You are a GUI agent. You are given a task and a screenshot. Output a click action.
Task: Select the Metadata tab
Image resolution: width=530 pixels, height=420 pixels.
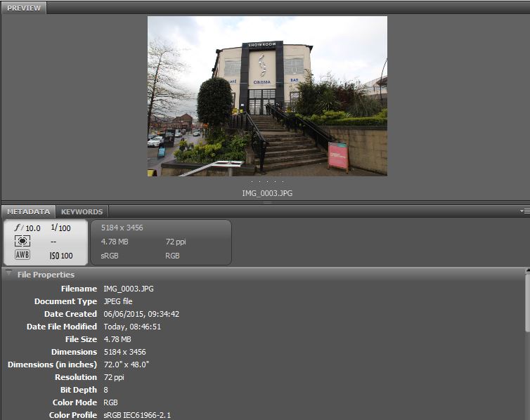(x=28, y=211)
